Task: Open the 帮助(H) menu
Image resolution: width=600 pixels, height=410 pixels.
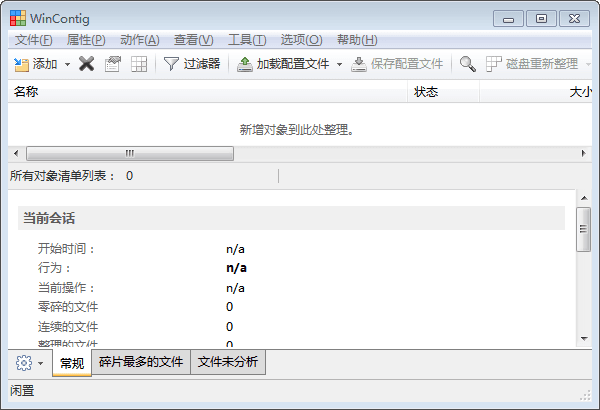Action: click(357, 40)
